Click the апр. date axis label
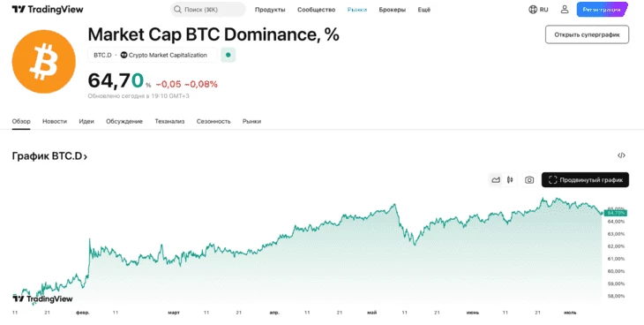The height and width of the screenshot is (325, 644). tap(274, 313)
